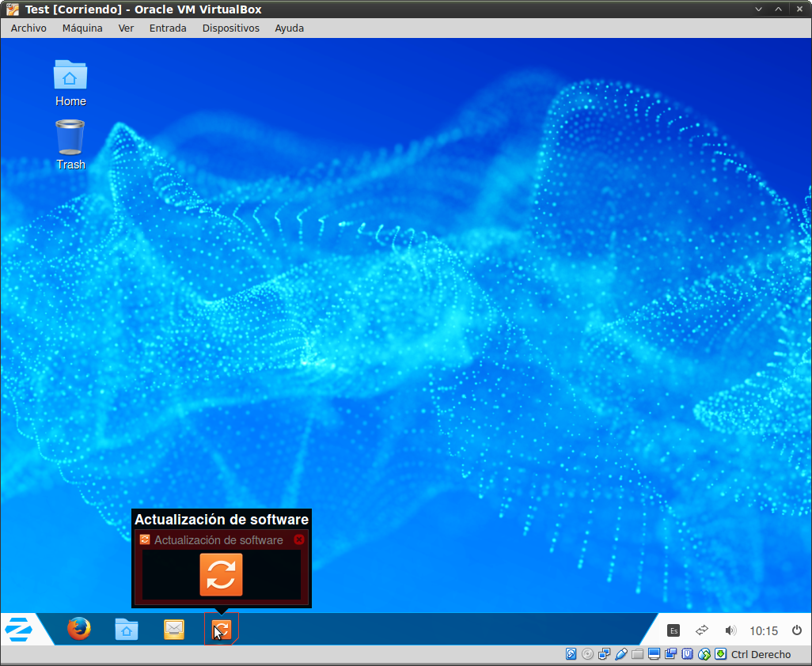Open the Máquina menu
Screen dimensions: 812x666
pyautogui.click(x=82, y=28)
